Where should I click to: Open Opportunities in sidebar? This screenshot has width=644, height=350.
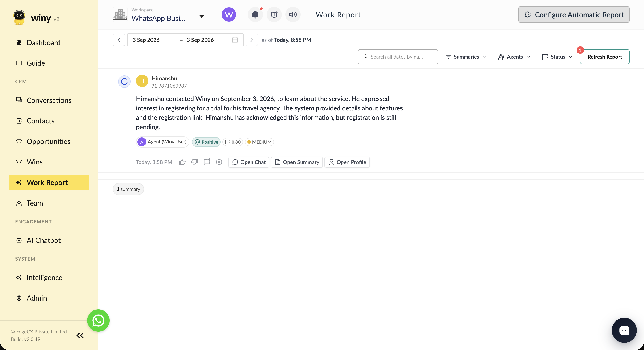[x=49, y=141]
